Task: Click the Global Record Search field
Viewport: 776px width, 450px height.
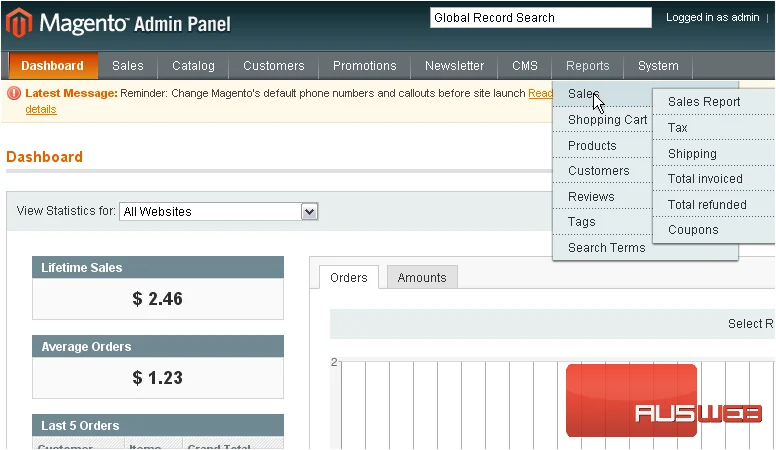Action: tap(540, 18)
